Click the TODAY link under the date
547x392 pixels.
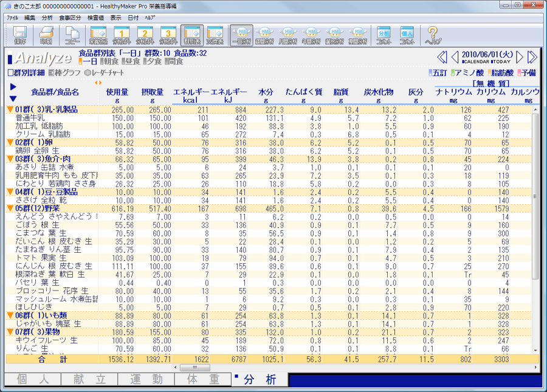pos(501,62)
